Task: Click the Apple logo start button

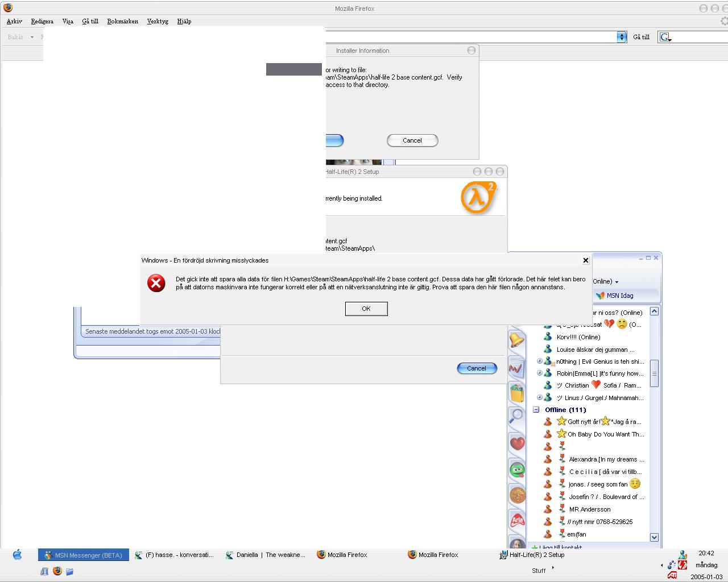Action: (17, 555)
